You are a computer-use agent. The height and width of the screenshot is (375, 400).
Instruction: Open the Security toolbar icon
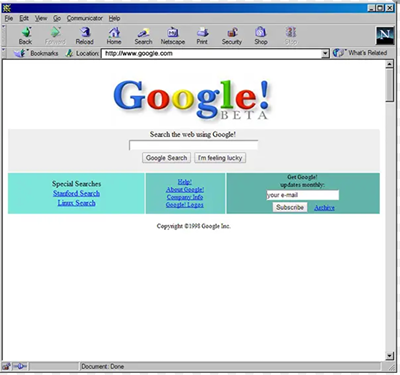(232, 36)
